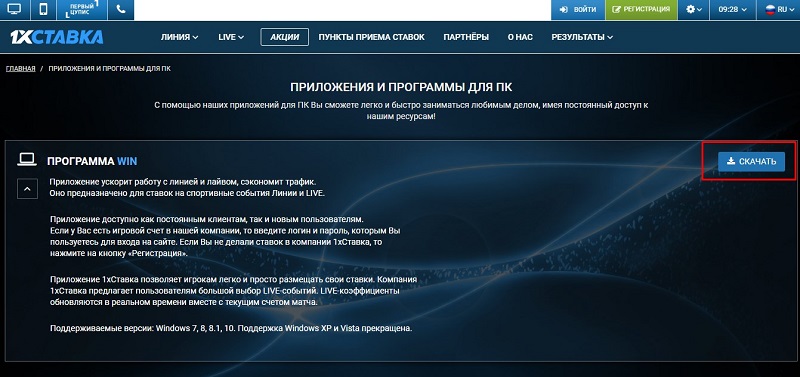Image resolution: width=800 pixels, height=377 pixels.
Task: Click the Скачать download button
Action: 752,162
